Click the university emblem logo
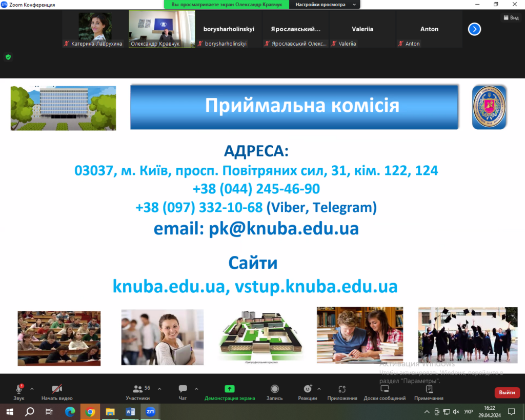Image resolution: width=525 pixels, height=420 pixels. coord(489,107)
